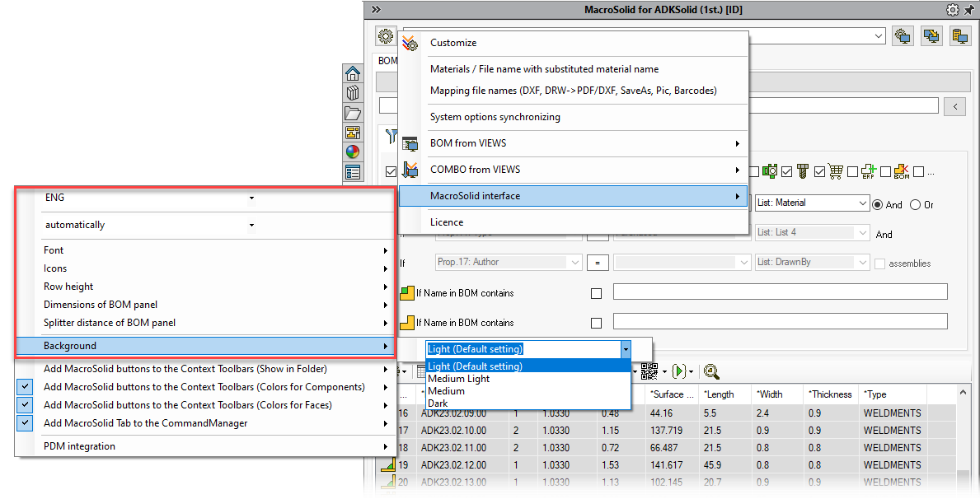Select the Or radio button

915,204
